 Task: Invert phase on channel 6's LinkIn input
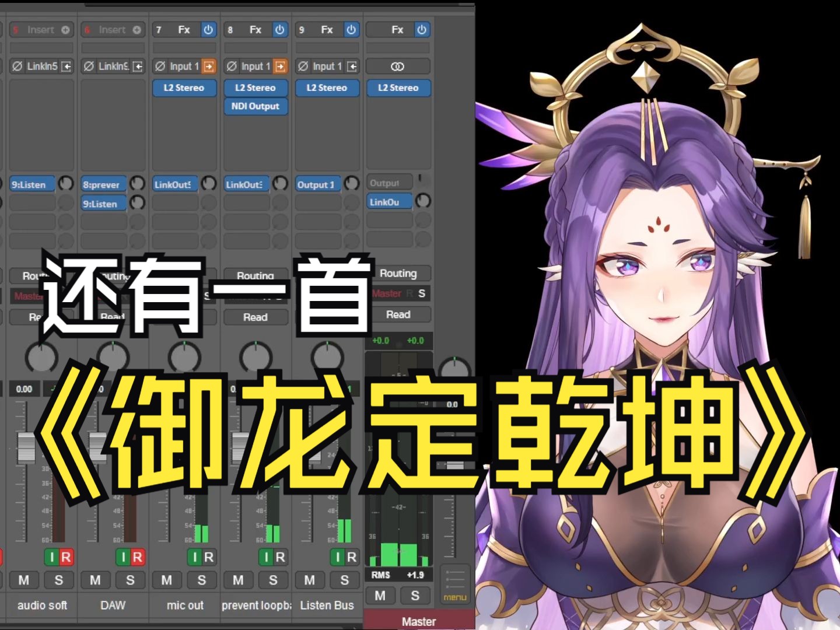pyautogui.click(x=89, y=66)
